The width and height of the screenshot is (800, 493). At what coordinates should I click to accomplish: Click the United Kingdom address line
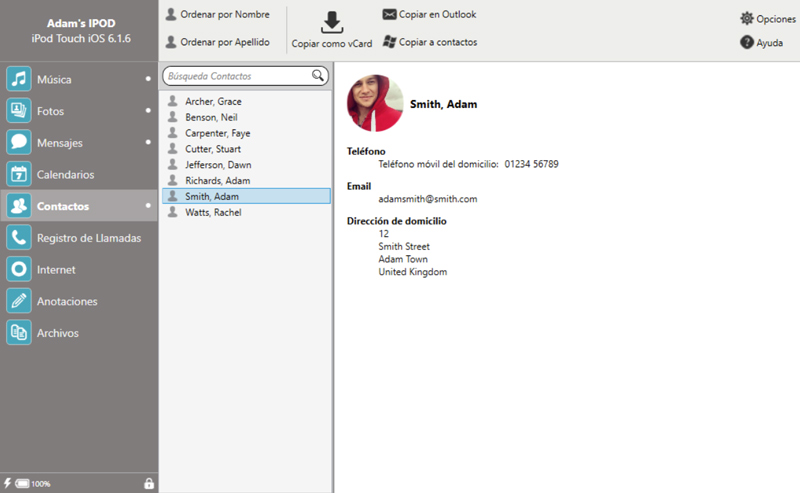tap(413, 272)
